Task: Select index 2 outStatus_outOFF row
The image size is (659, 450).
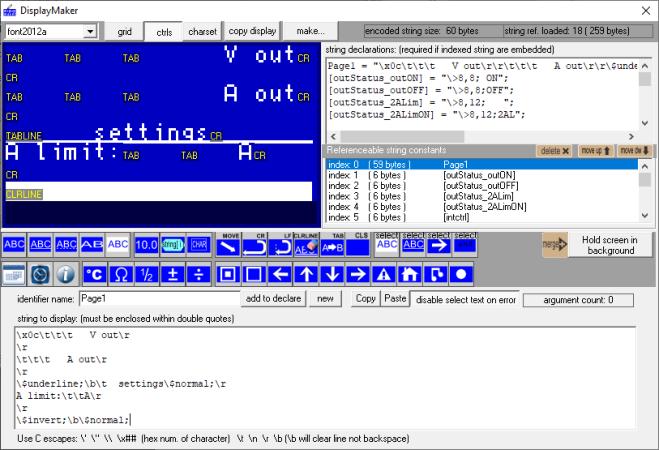Action: coord(482,185)
